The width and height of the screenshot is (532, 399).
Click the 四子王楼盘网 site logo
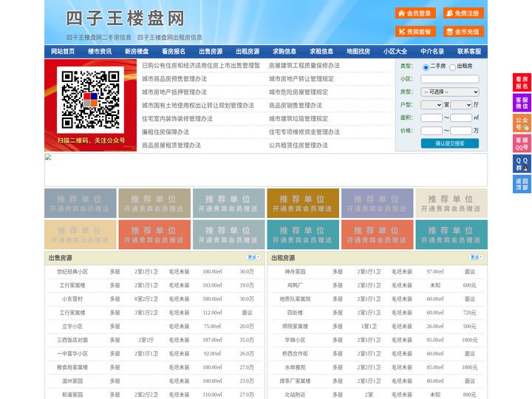pyautogui.click(x=125, y=18)
